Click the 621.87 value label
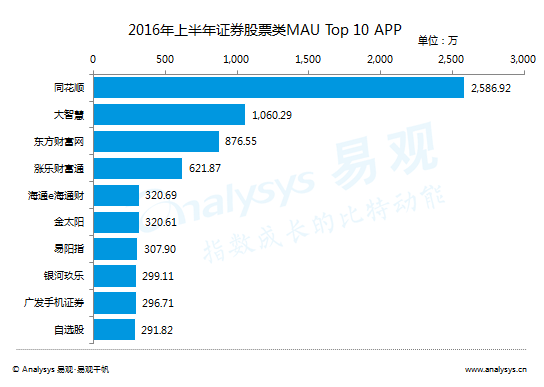 click(205, 168)
